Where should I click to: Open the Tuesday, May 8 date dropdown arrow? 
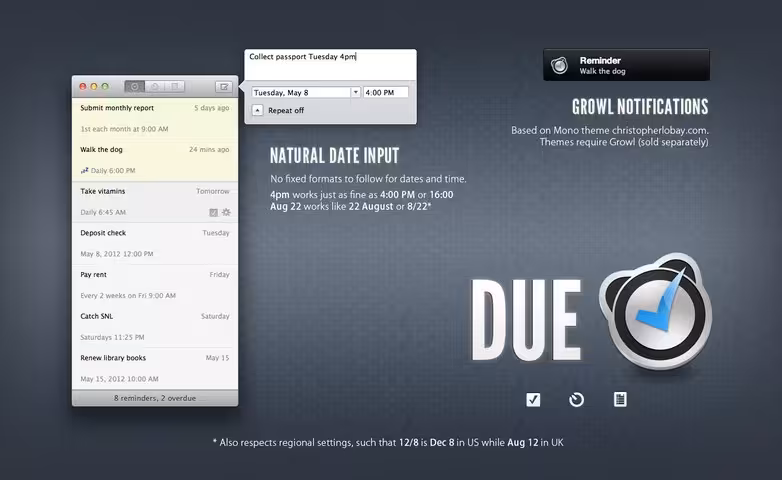(355, 92)
